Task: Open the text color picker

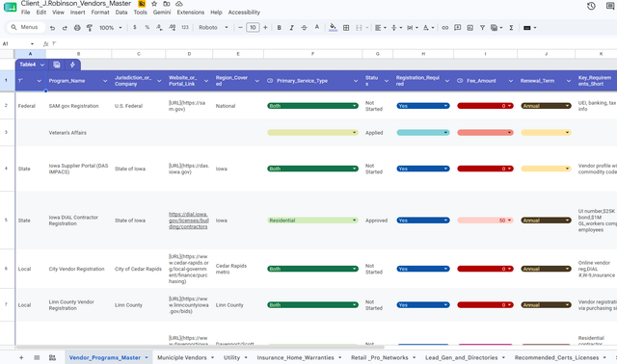Action: 317,28
